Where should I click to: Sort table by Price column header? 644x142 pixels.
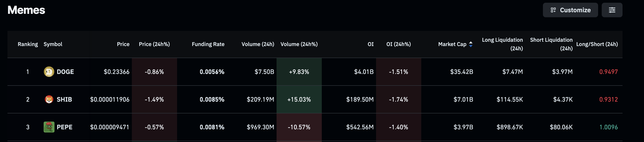[123, 44]
